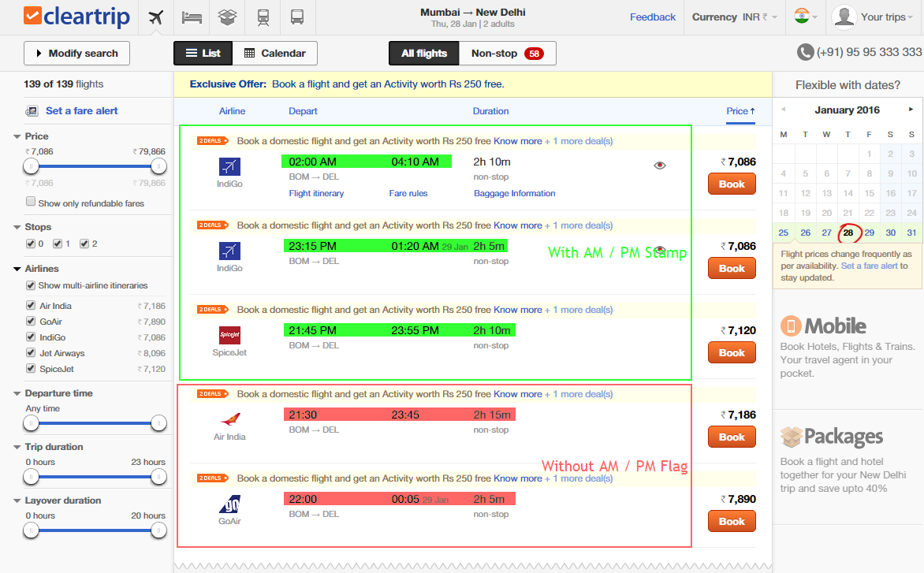Uncheck the 2 stops checkbox

tap(84, 244)
